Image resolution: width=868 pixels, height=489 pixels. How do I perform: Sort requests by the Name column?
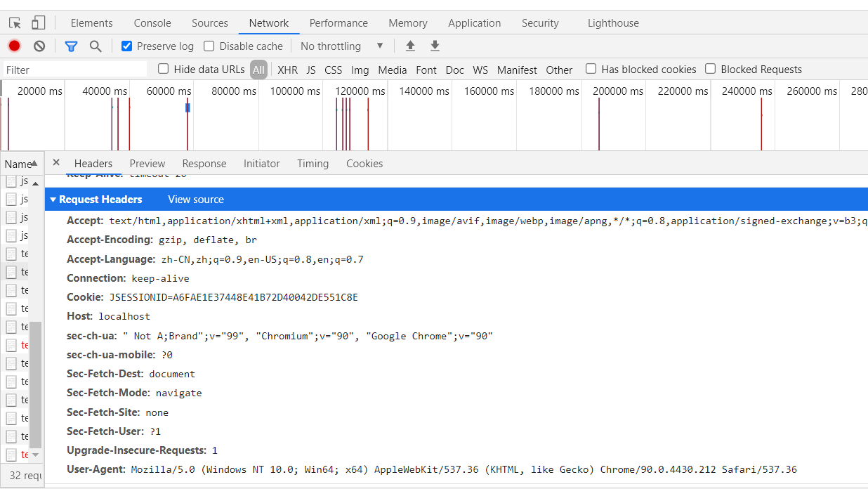click(x=21, y=164)
